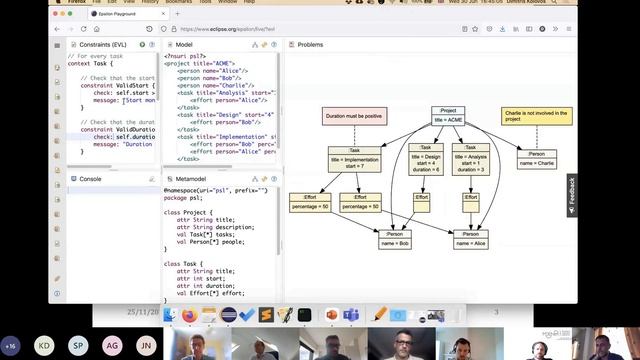Viewport: 640px width, 360px height.
Task: Open the Firefox account icon
Action: tap(542, 29)
